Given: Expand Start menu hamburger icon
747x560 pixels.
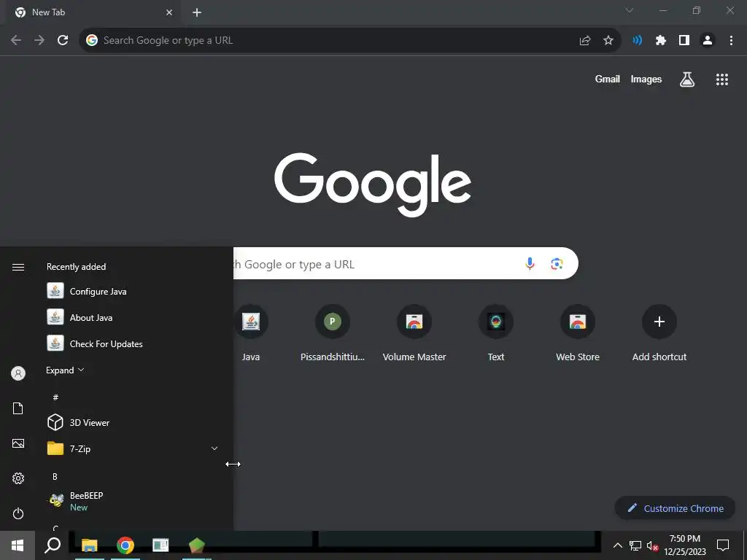Looking at the screenshot, I should click(18, 267).
